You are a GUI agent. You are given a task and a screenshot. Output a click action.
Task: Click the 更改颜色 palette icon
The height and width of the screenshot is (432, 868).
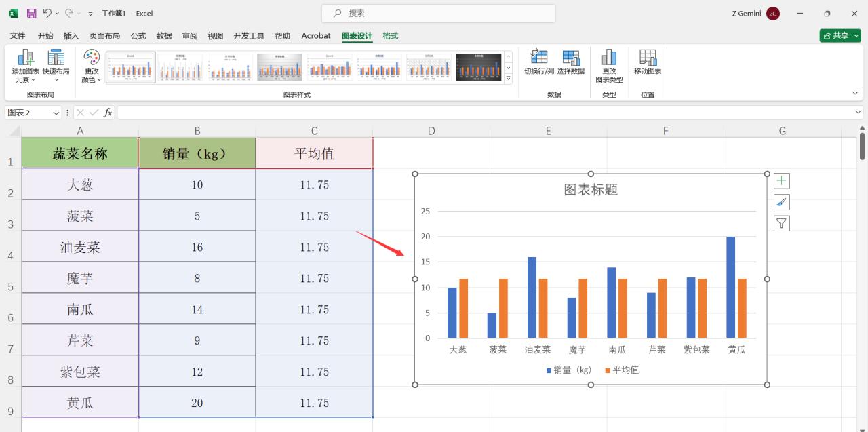(91, 58)
